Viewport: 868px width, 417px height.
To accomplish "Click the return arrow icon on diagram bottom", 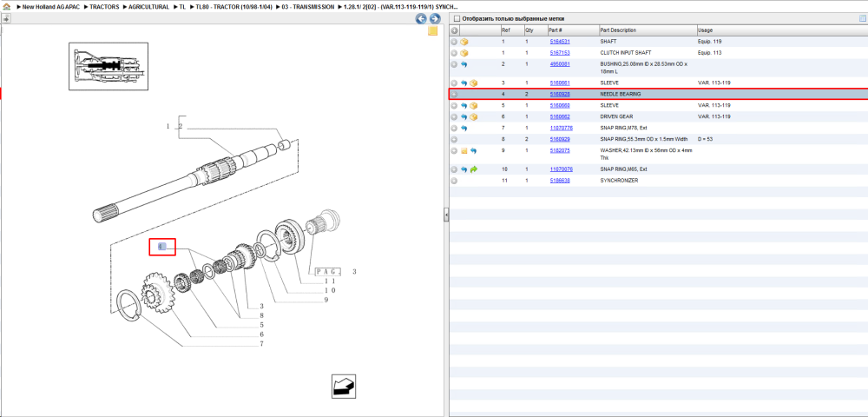I will coord(344,386).
